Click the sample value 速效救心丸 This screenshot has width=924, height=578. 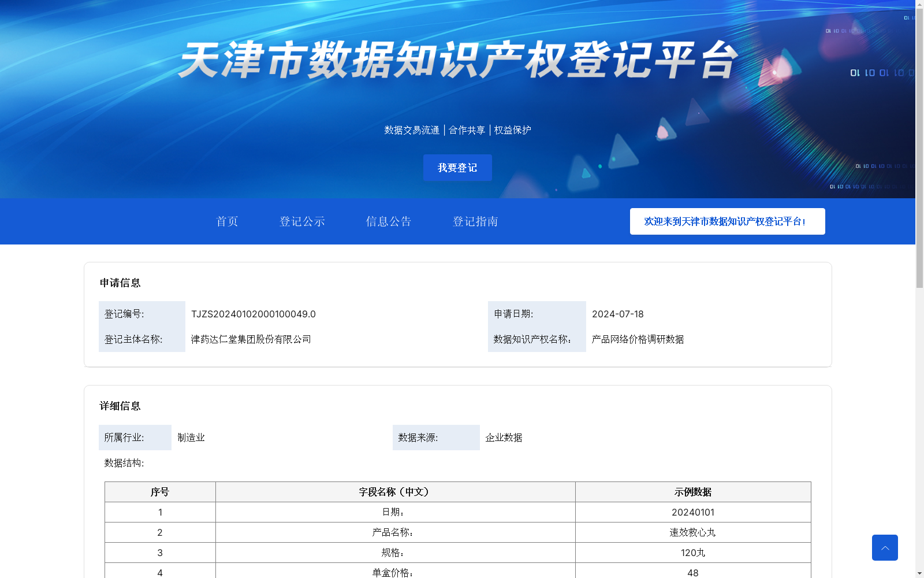[x=693, y=532]
